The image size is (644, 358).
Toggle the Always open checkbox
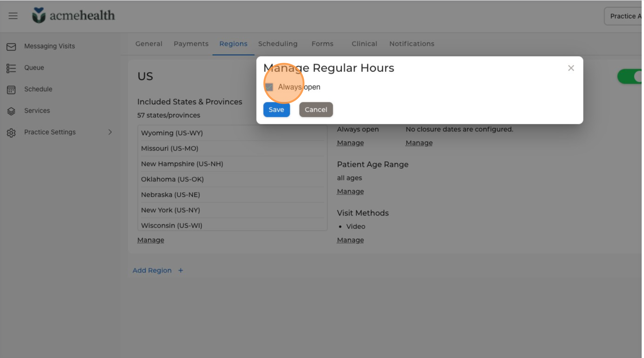tap(269, 87)
